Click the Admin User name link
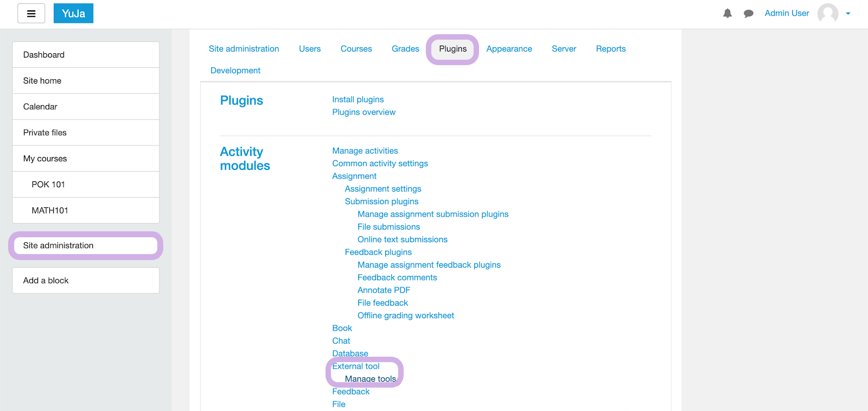Image resolution: width=868 pixels, height=411 pixels. tap(786, 14)
